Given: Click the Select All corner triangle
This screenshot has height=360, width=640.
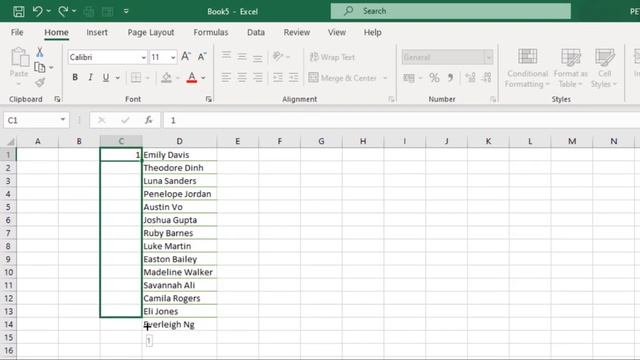Looking at the screenshot, I should point(10,142).
